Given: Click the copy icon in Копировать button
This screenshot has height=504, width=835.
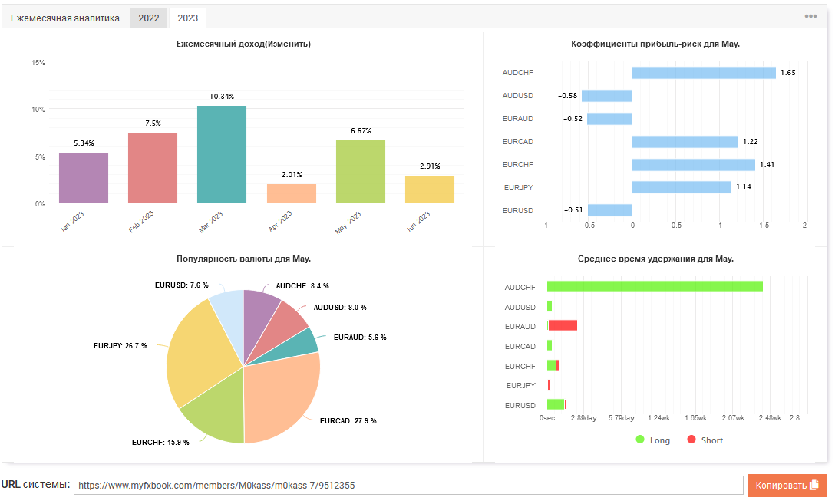Looking at the screenshot, I should pos(814,485).
